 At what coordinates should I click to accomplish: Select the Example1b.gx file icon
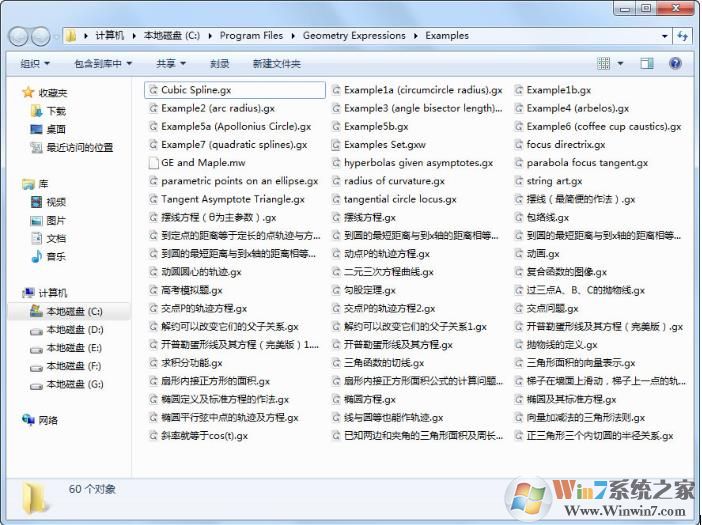click(518, 90)
